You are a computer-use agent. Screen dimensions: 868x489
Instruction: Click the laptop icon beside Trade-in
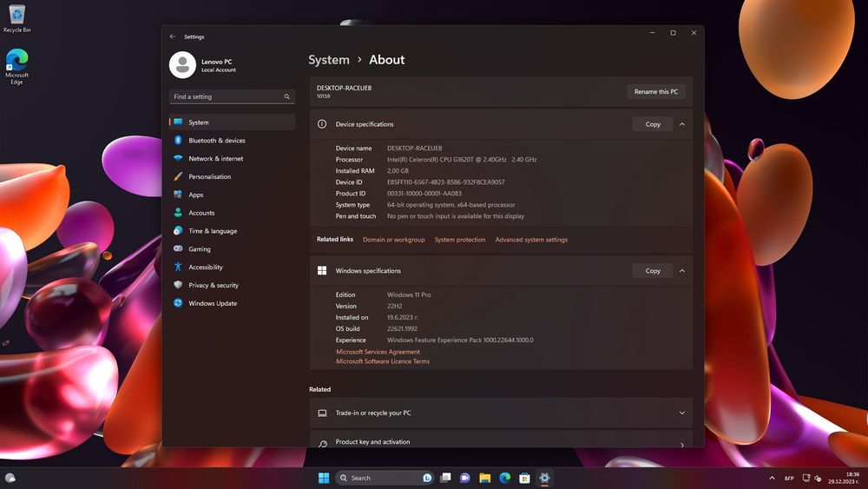[322, 413]
